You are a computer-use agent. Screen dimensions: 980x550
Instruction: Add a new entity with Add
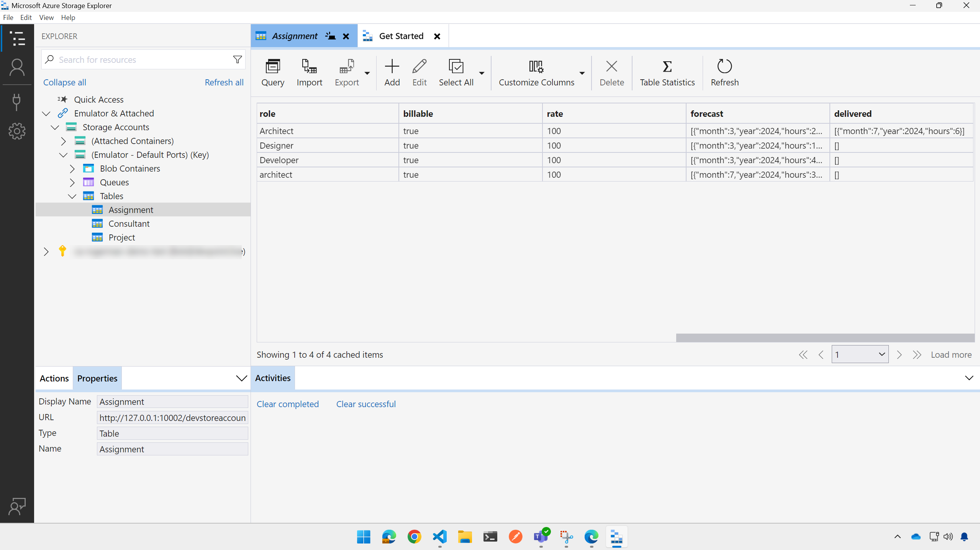click(x=392, y=73)
